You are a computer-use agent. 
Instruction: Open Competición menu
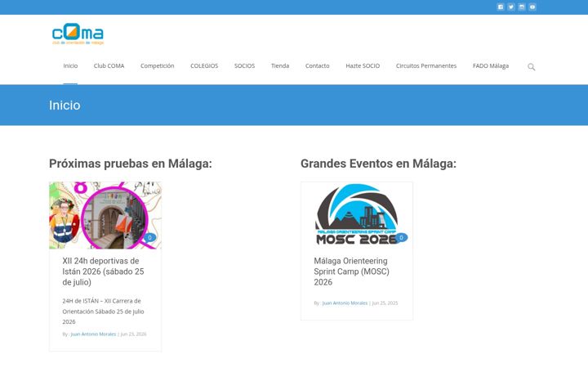(x=158, y=65)
